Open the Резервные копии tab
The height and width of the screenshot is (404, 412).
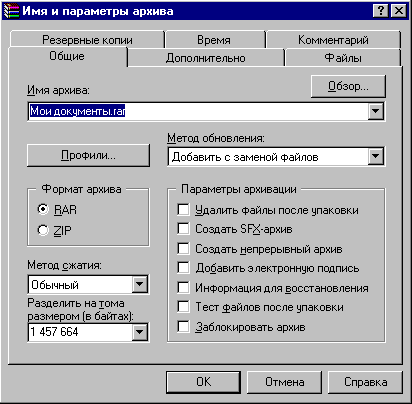(87, 40)
